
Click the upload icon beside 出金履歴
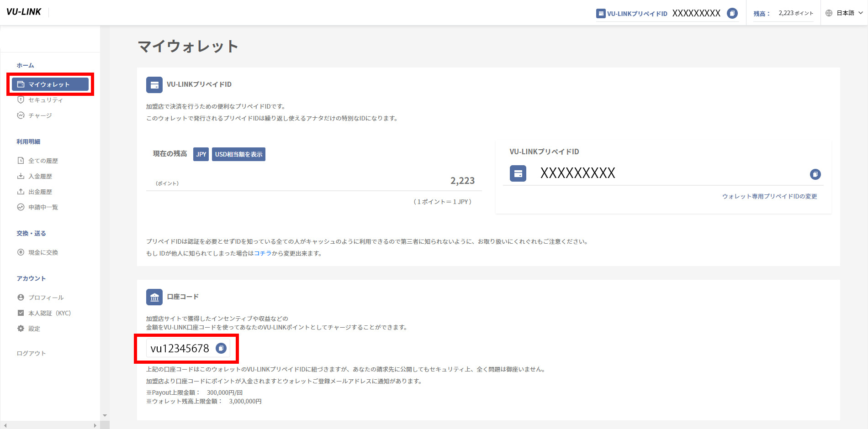coord(21,191)
